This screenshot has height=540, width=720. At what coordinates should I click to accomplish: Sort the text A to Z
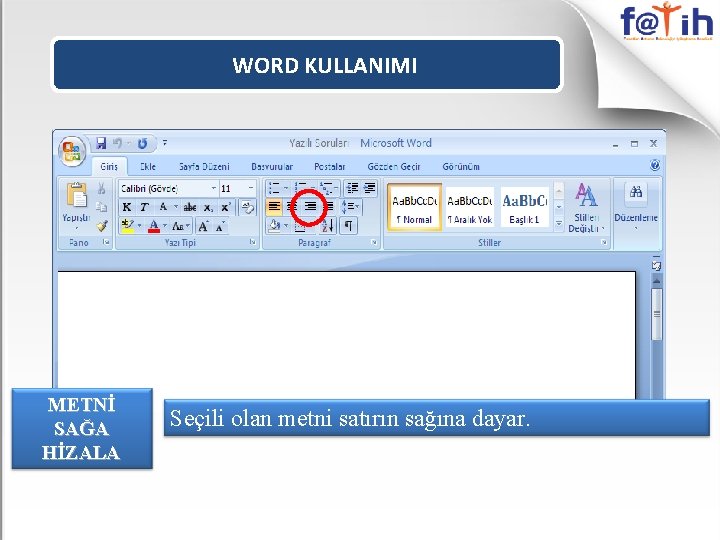[328, 226]
